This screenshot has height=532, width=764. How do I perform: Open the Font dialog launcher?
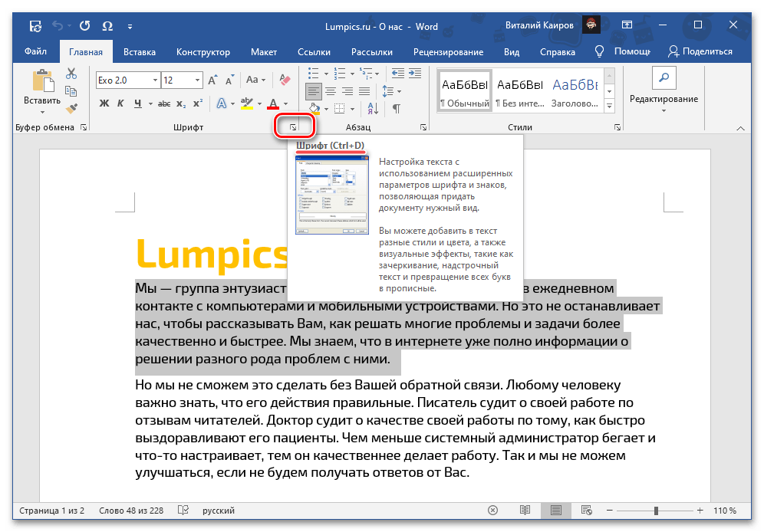[295, 127]
